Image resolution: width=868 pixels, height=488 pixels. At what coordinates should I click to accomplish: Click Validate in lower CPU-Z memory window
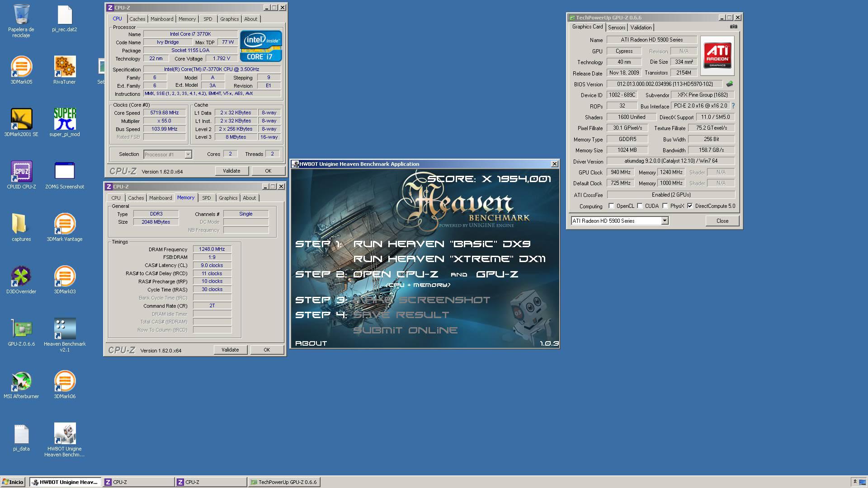tap(230, 350)
